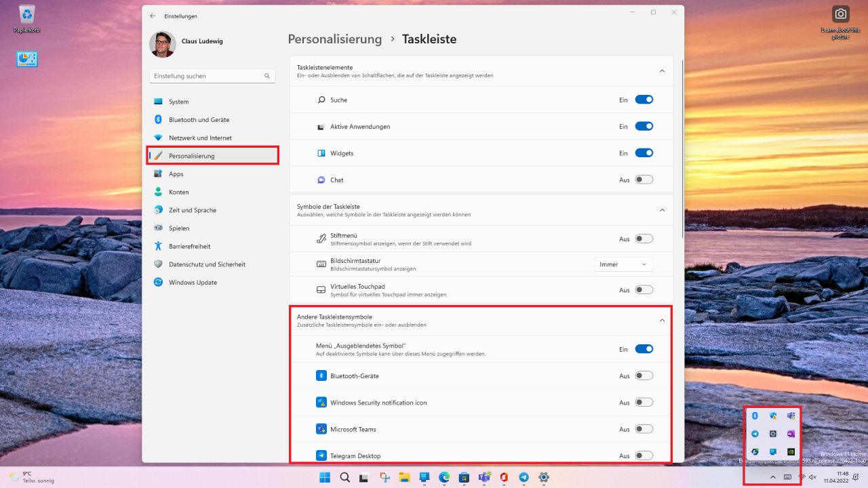Open Claus Ludewig account profile
The height and width of the screenshot is (488, 868).
[202, 41]
